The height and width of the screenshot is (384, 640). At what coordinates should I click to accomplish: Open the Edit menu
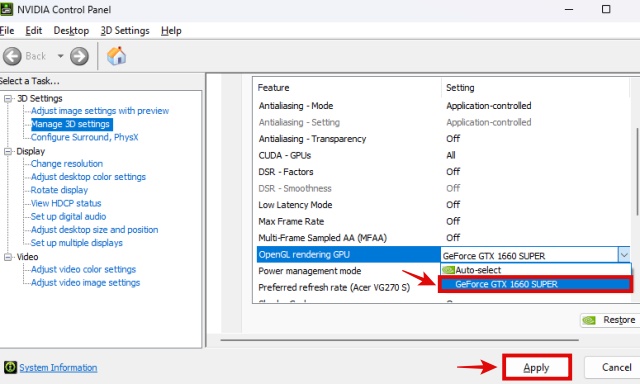(33, 31)
